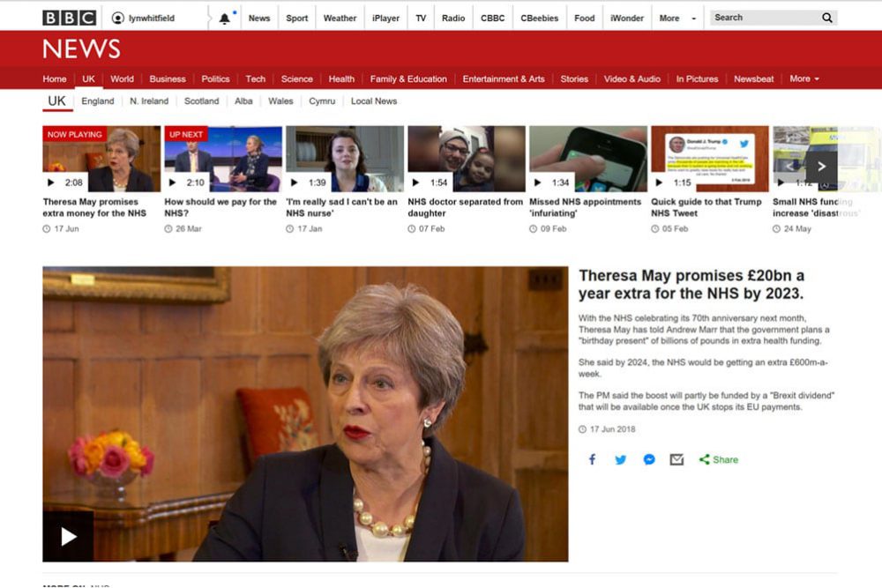The height and width of the screenshot is (588, 882).
Task: Click the main Theresa May £20bn headline
Action: [691, 285]
